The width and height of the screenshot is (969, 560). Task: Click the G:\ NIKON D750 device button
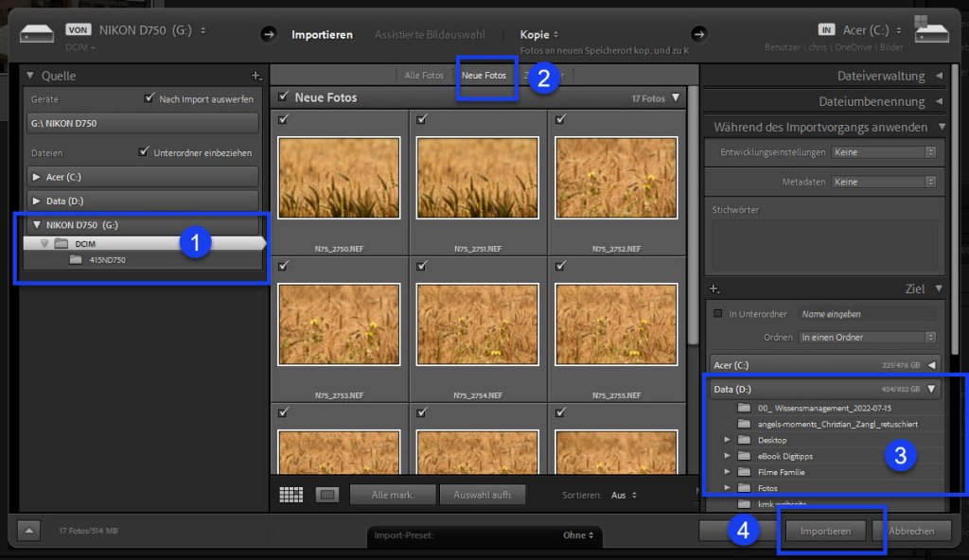142,123
